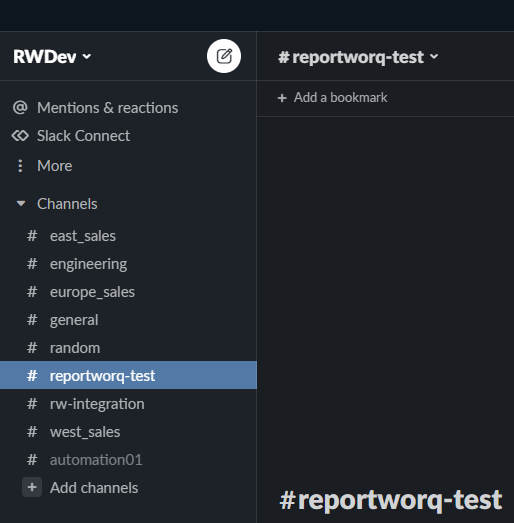The height and width of the screenshot is (523, 514).
Task: Go to the general channel
Action: pyautogui.click(x=128, y=320)
